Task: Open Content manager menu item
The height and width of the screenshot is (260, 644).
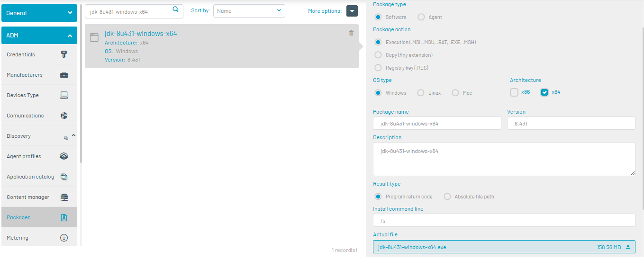Action: click(x=39, y=197)
